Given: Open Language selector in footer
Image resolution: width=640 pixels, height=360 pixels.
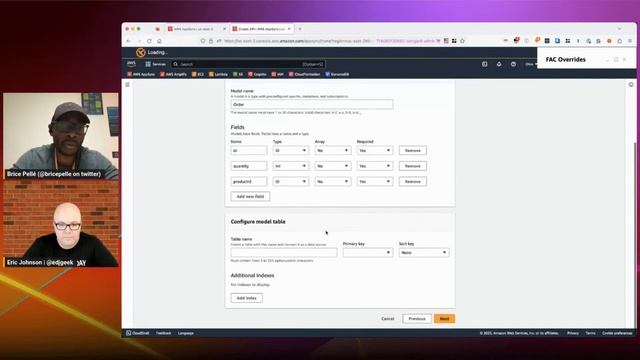Looking at the screenshot, I should [186, 333].
